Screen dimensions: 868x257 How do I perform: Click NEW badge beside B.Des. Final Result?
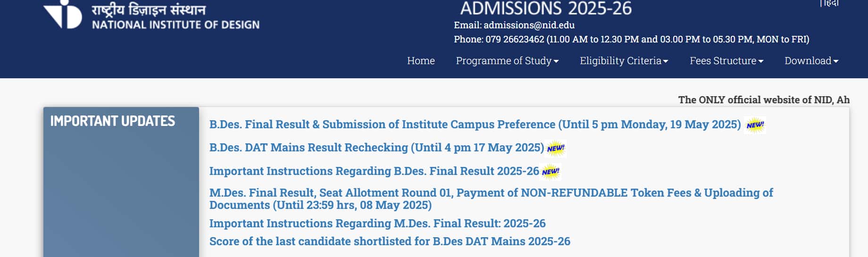click(755, 125)
